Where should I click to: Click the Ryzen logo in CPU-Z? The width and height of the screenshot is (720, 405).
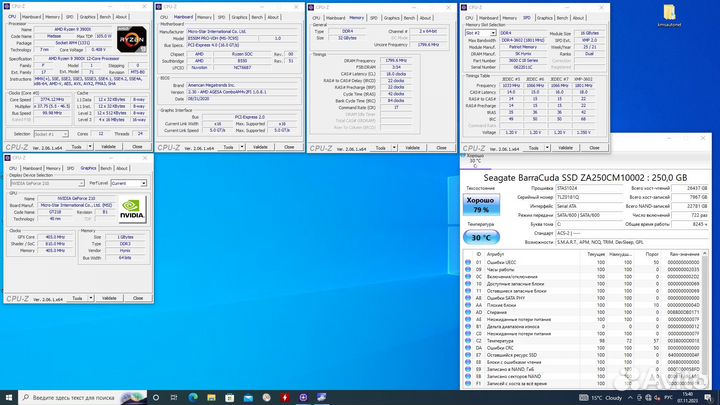132,39
